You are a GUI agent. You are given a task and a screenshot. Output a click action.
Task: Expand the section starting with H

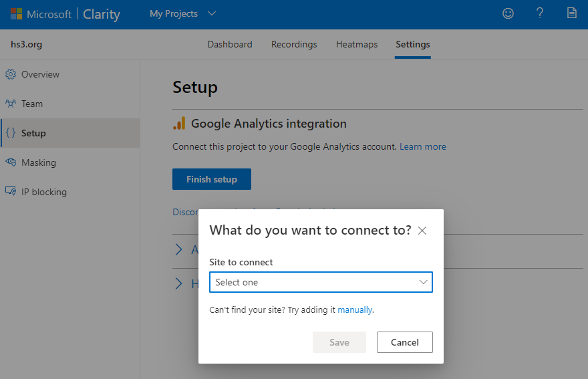pyautogui.click(x=179, y=283)
